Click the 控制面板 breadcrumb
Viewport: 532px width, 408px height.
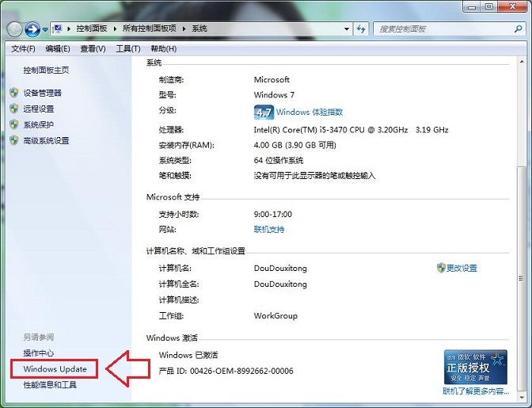tap(92, 29)
